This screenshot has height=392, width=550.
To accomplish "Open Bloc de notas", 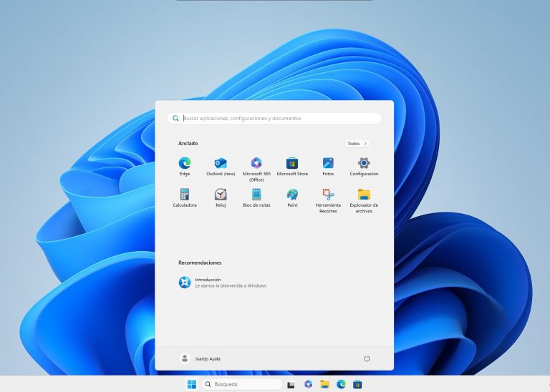I will 256,195.
